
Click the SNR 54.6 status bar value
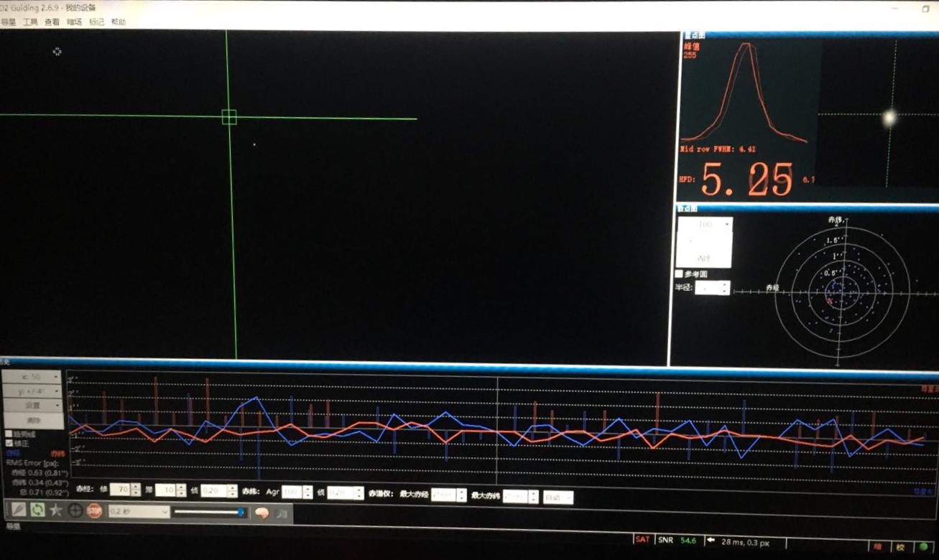(677, 540)
